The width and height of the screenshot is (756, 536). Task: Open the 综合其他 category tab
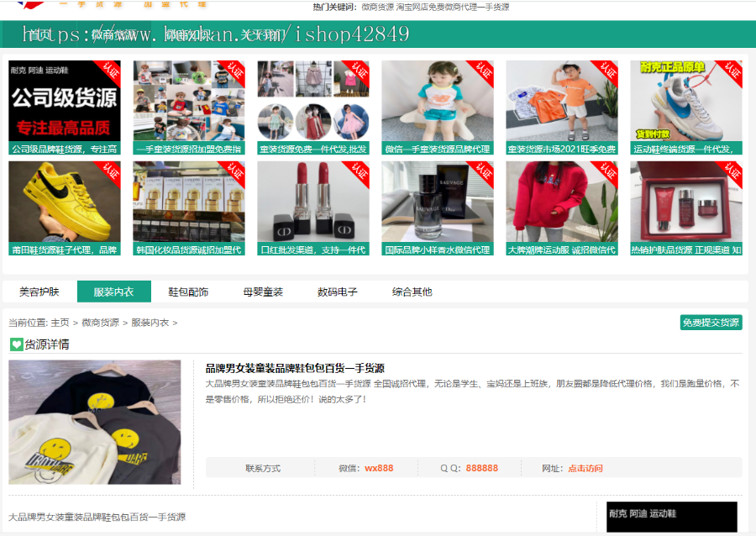click(412, 292)
